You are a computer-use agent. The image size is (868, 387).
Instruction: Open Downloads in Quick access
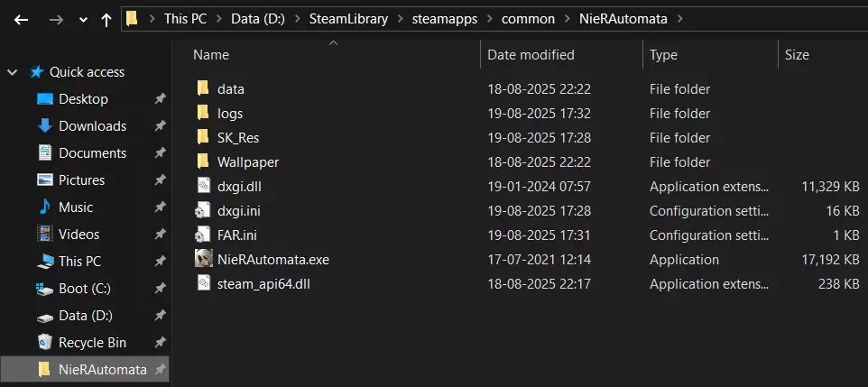(92, 126)
